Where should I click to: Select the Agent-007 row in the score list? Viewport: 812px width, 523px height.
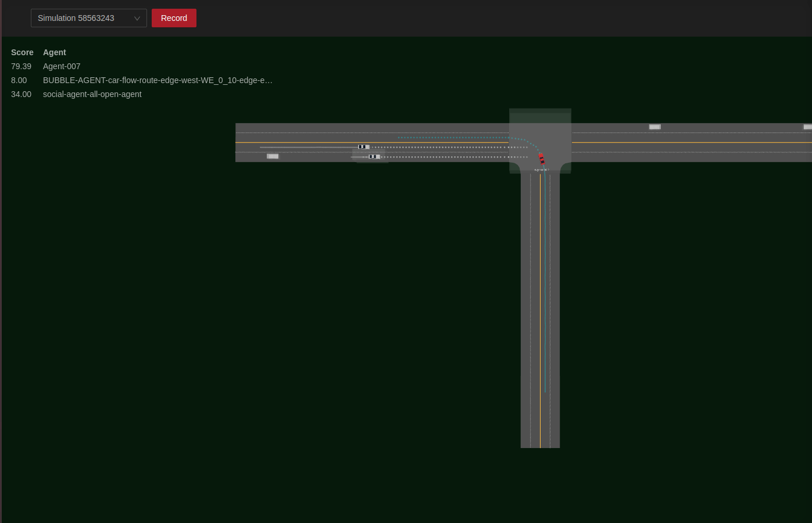62,66
